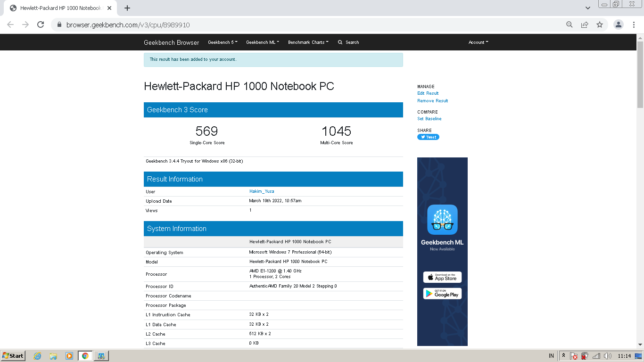Click the App Store download badge

442,277
